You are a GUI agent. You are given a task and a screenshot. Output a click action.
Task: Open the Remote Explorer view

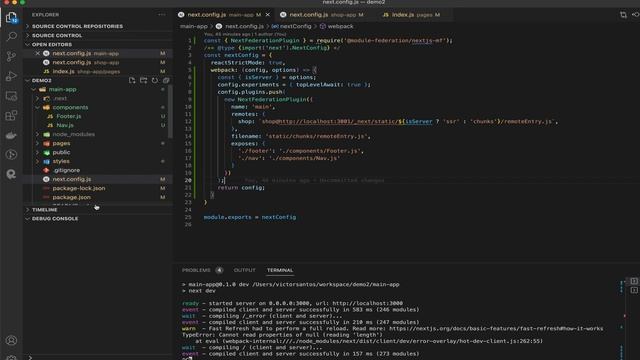coord(11,96)
